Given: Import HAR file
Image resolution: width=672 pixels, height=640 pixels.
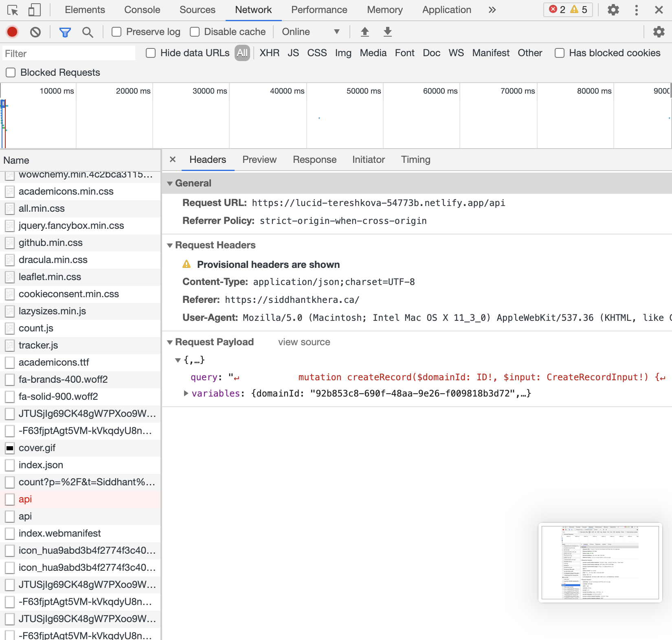Looking at the screenshot, I should [365, 32].
